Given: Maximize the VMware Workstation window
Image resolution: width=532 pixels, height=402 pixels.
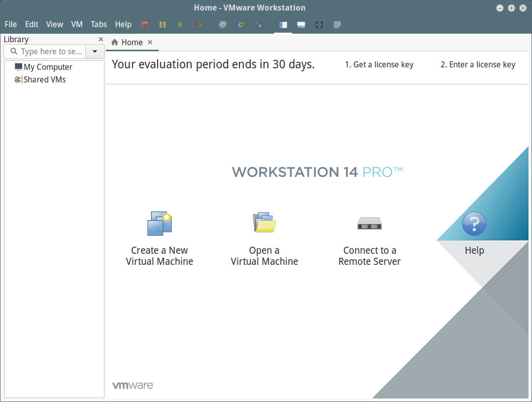Looking at the screenshot, I should 511,8.
